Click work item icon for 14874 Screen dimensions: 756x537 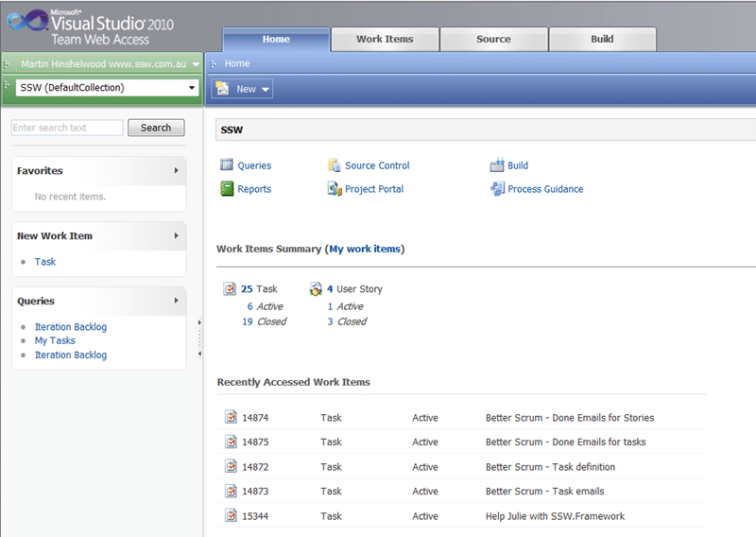(232, 417)
